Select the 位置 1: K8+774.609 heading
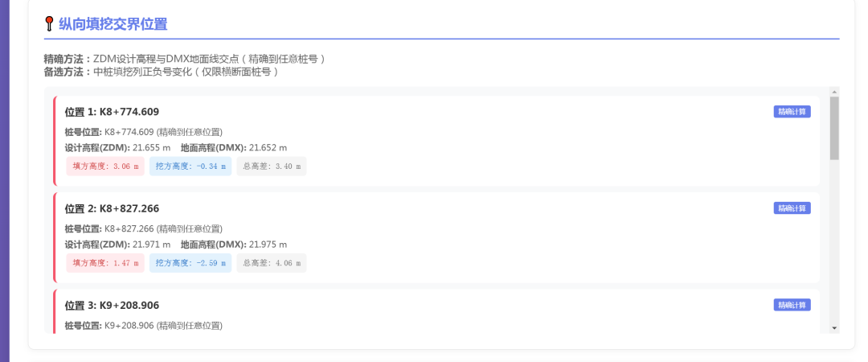The image size is (868, 362). tap(112, 112)
